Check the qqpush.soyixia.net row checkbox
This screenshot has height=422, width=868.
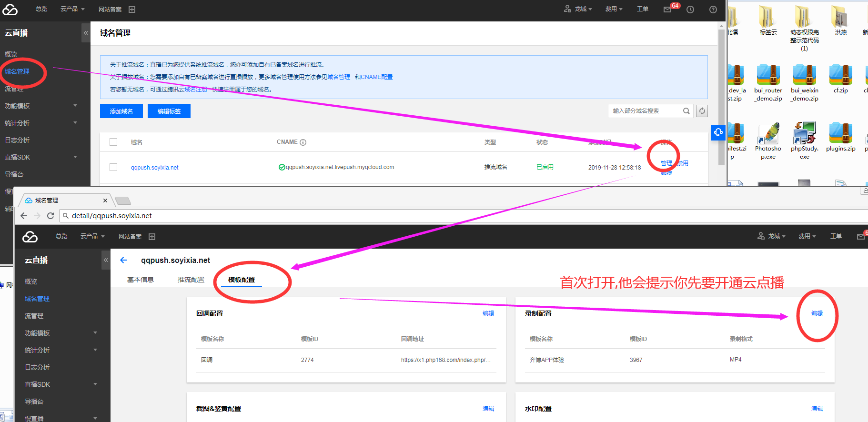(113, 167)
